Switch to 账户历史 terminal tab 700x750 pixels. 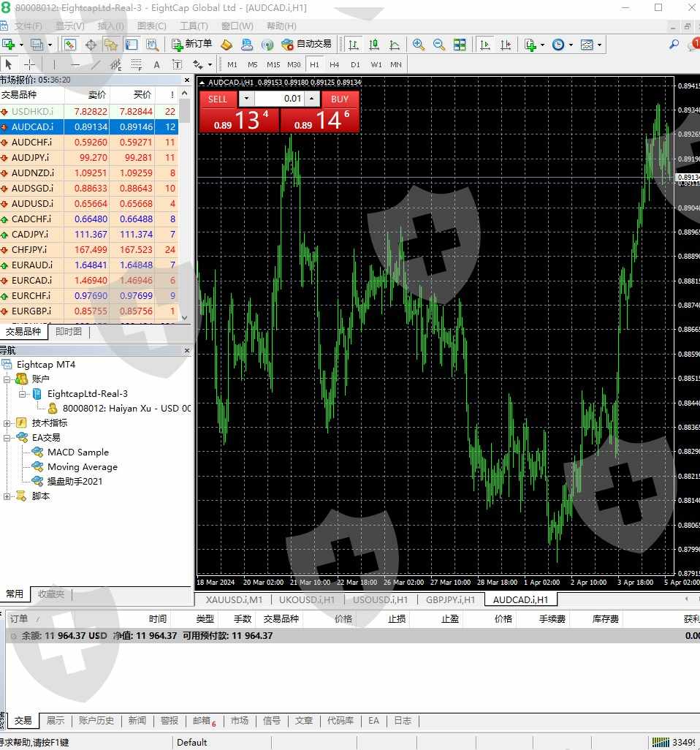96,720
